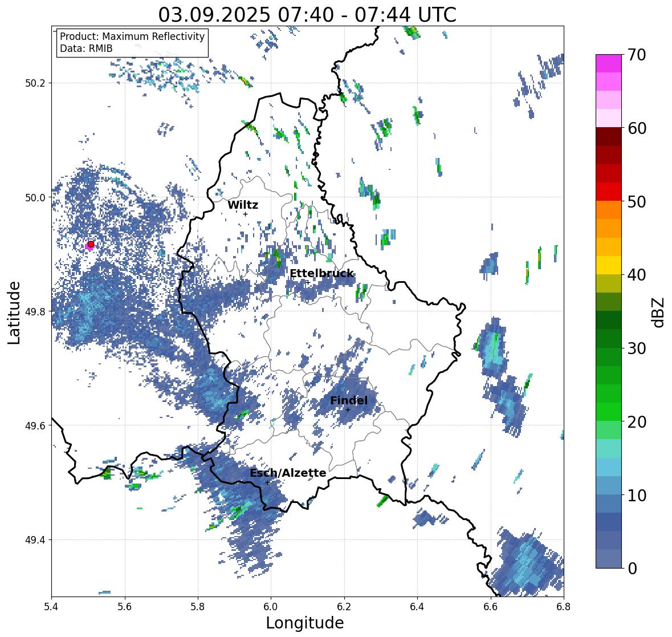Click the Findel city label

[x=348, y=400]
